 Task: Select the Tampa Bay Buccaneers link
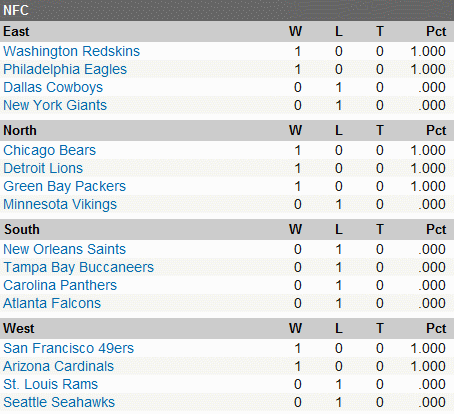pyautogui.click(x=78, y=267)
